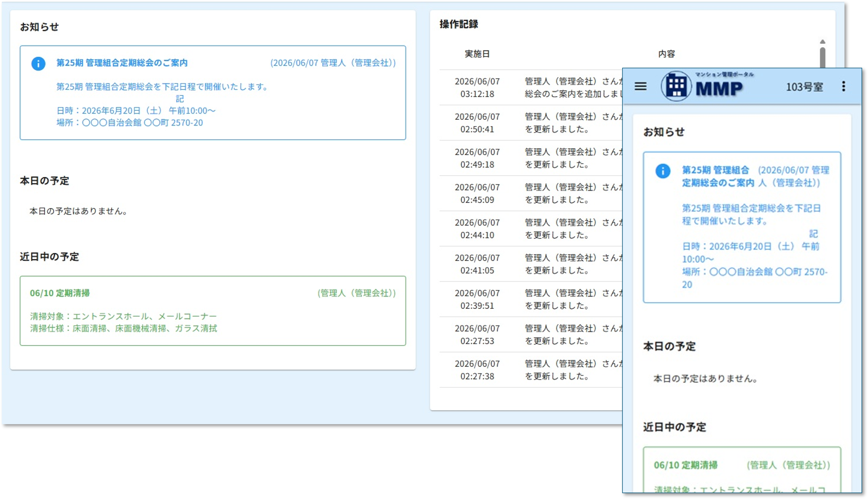Click the 操作記録 scrollbar thumb
868x499 pixels.
click(822, 57)
